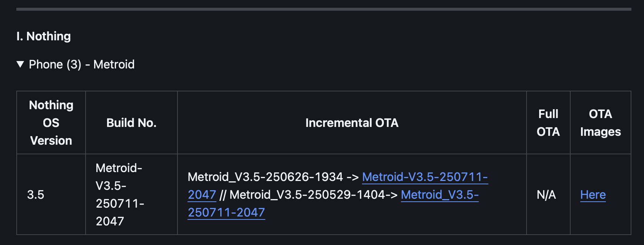
Task: Click the "->" arrow after 250529-1404
Action: click(391, 195)
